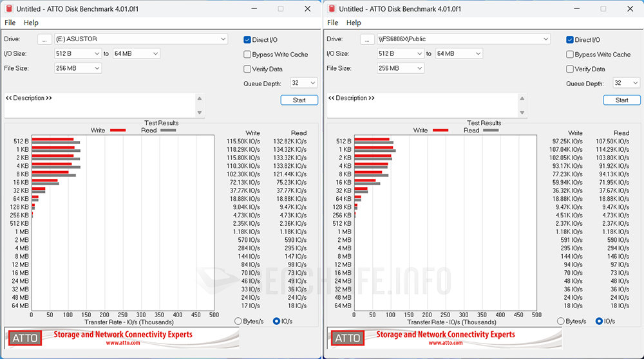The width and height of the screenshot is (644, 359).
Task: Uncheck Direct I/O in right window
Action: coord(570,40)
